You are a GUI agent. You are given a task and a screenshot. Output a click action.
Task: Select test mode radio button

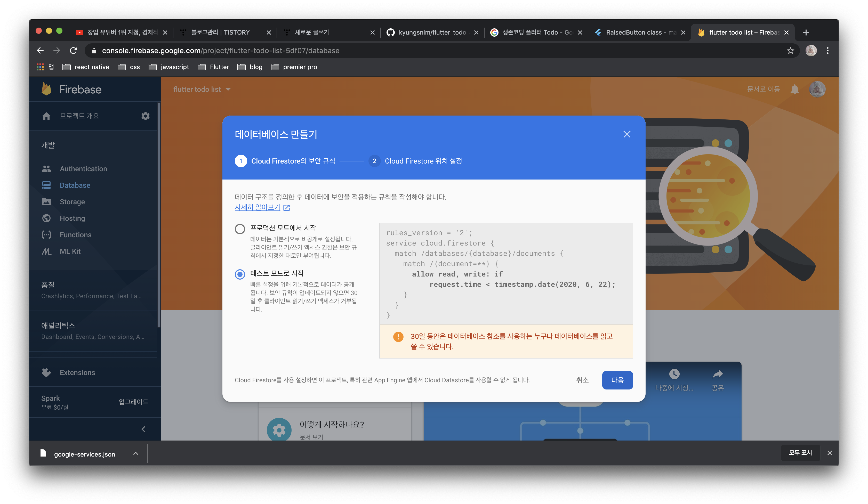[240, 274]
